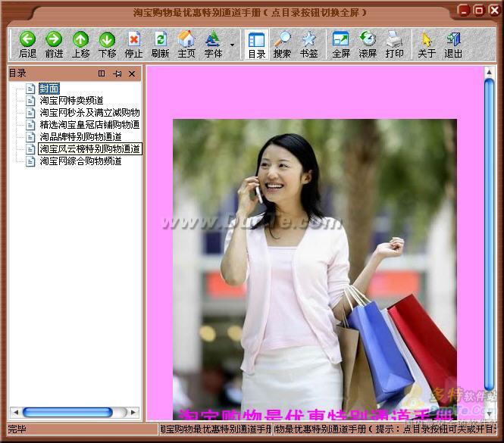
Task: Click the contents panel horizontal scrollbar thumb
Action: (67, 412)
